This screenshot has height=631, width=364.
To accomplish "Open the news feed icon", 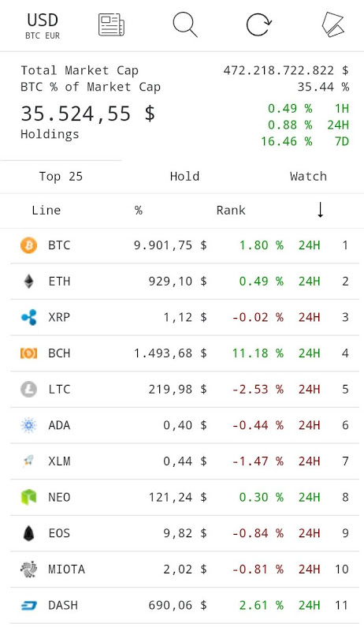I will 111,25.
